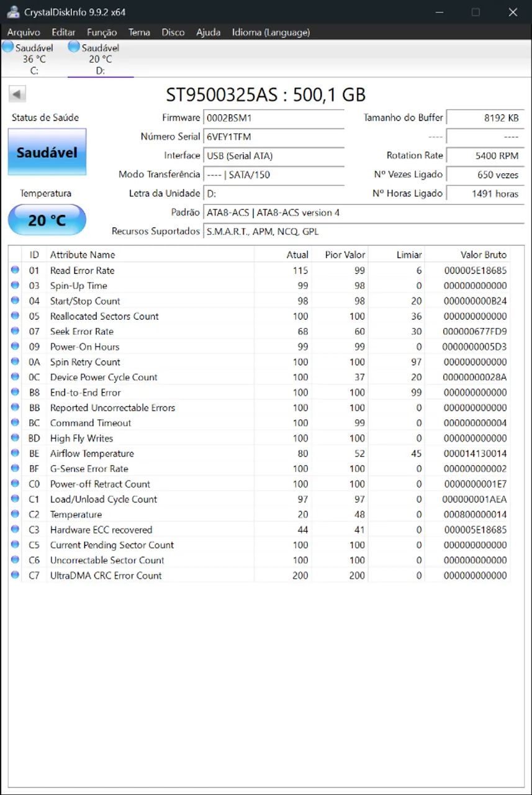The height and width of the screenshot is (795, 532).
Task: Click power-on count field 650 vezes
Action: (x=485, y=175)
